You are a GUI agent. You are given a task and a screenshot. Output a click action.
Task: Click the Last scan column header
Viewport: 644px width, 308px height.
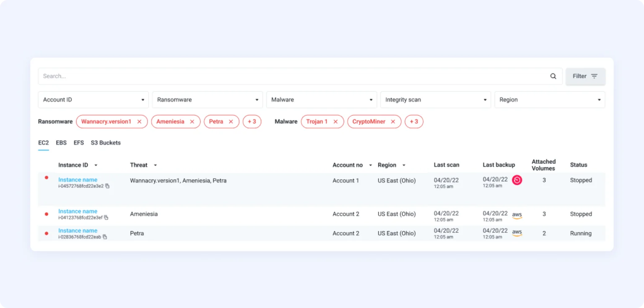(447, 165)
